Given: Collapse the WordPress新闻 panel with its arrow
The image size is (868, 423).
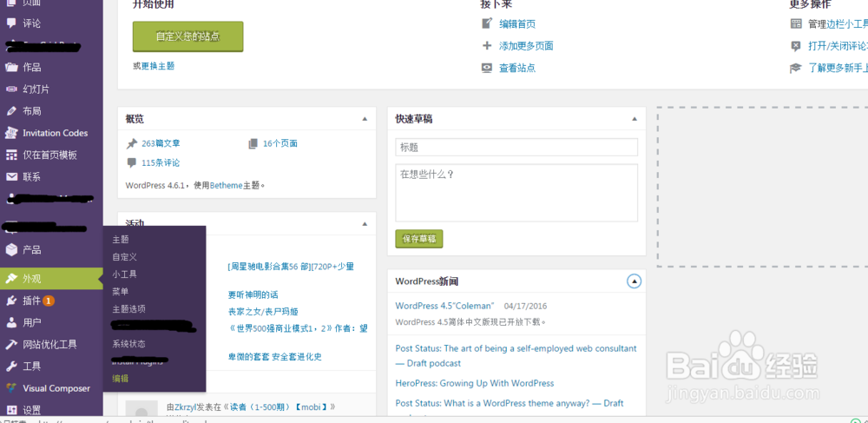Looking at the screenshot, I should click(635, 281).
